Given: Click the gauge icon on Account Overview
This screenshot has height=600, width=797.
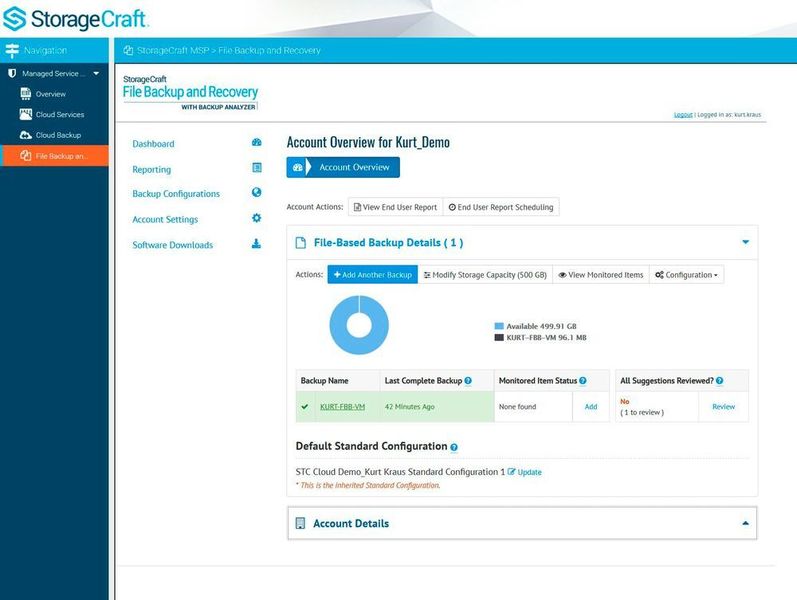Looking at the screenshot, I should point(298,167).
